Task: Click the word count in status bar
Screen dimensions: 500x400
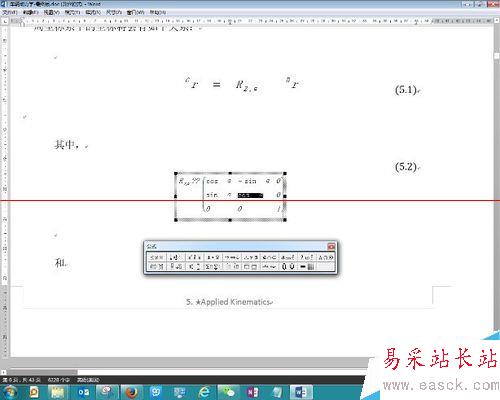Action: (59, 380)
